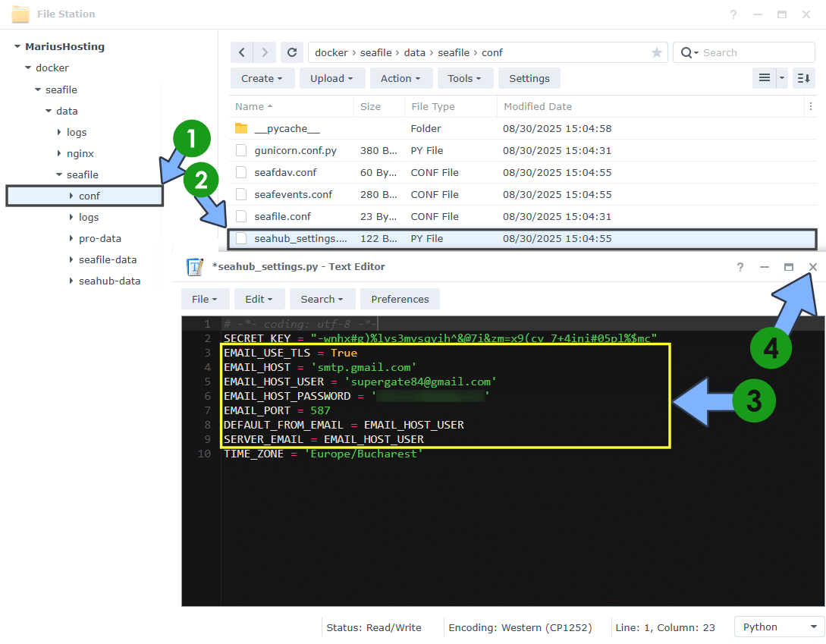Open the Python language dropdown

(779, 627)
